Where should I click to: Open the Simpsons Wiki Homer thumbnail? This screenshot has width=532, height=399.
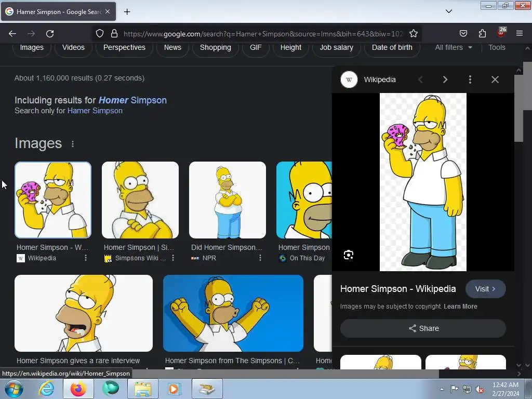click(x=140, y=200)
